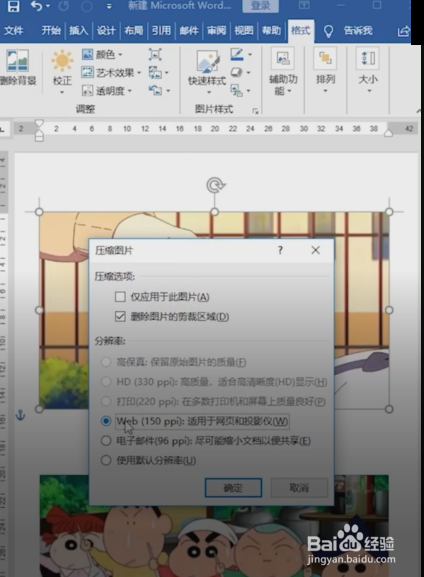Close the 压缩图片 dialog with X
Viewport: 424px width, 577px height.
tap(315, 250)
